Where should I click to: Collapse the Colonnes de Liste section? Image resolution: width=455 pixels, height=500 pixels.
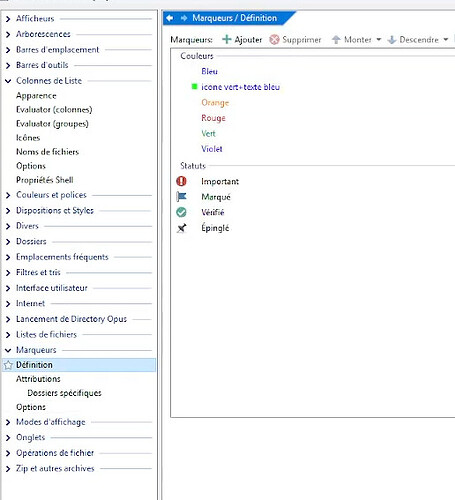8,81
